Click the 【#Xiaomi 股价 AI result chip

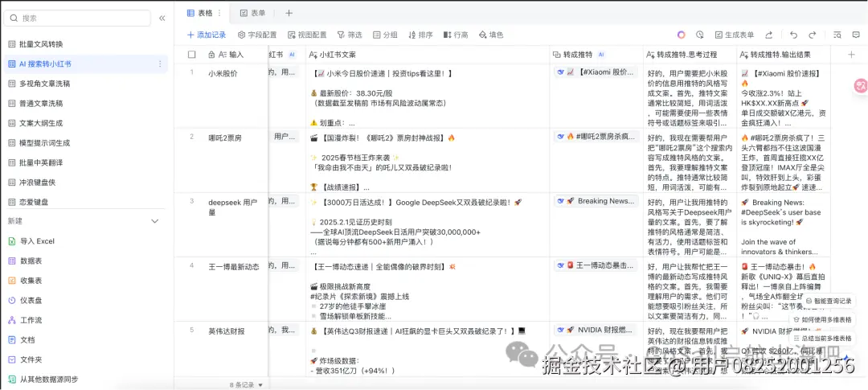(x=596, y=72)
